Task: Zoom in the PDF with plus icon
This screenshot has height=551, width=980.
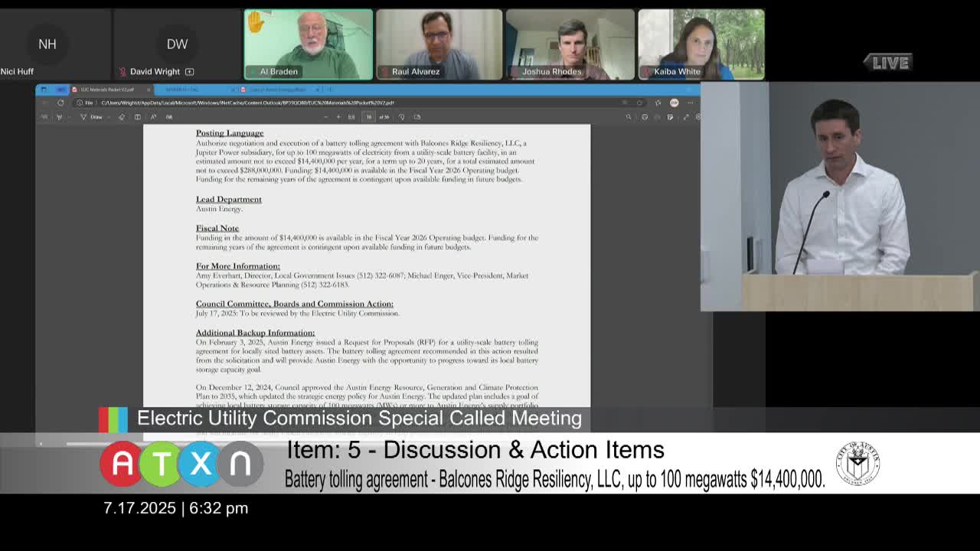Action: pyautogui.click(x=338, y=117)
